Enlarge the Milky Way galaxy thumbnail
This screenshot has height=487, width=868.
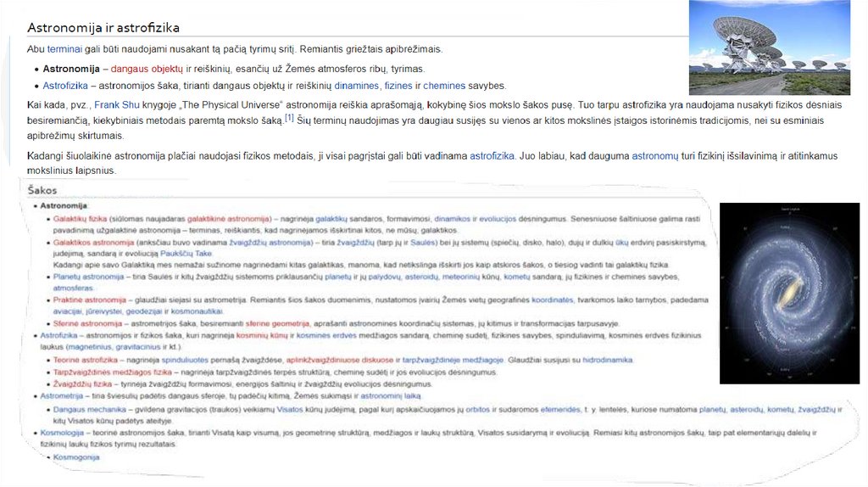789,293
